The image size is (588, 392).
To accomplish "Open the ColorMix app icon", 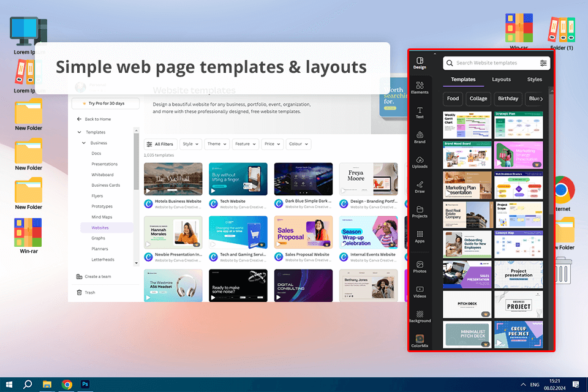I will 420,341.
